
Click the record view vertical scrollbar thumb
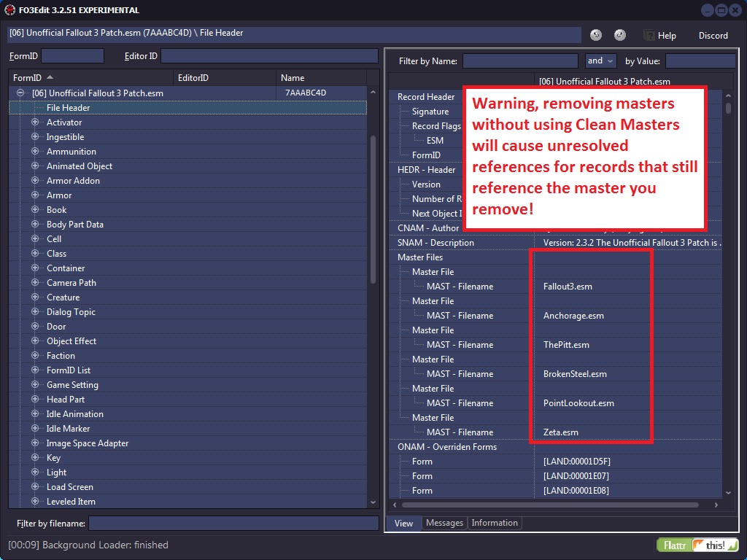click(728, 109)
